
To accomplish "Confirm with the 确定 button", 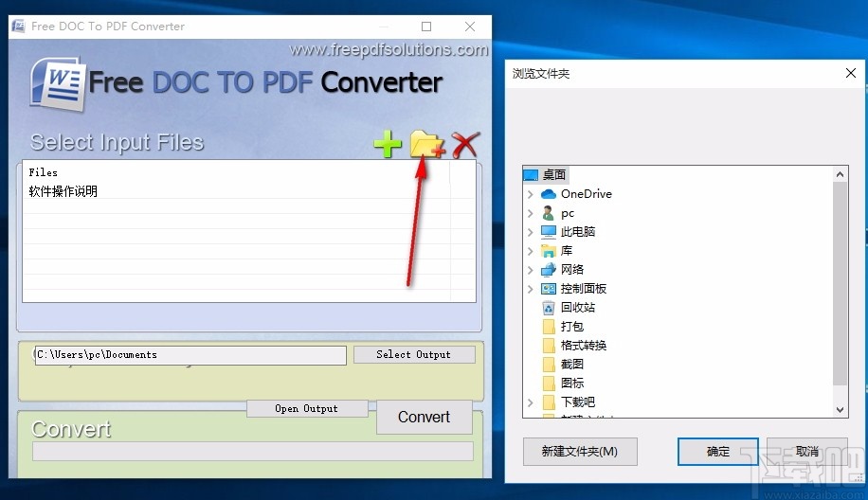I will click(718, 452).
